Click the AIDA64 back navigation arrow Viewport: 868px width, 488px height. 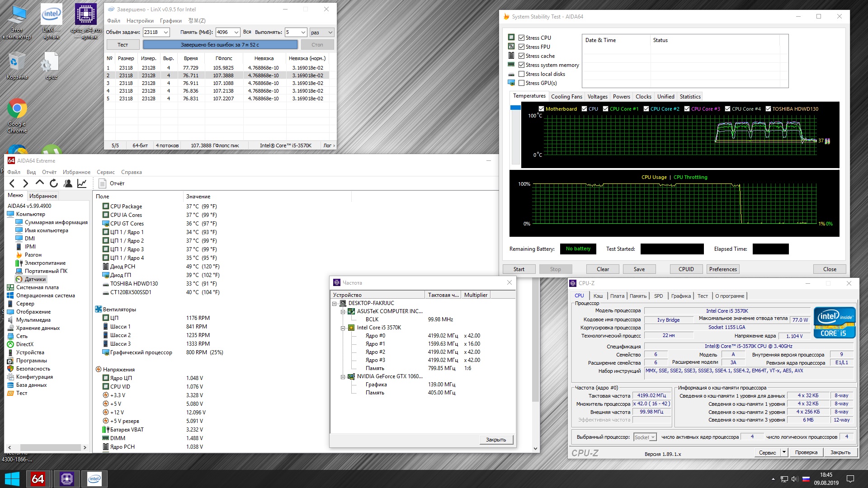coord(12,183)
